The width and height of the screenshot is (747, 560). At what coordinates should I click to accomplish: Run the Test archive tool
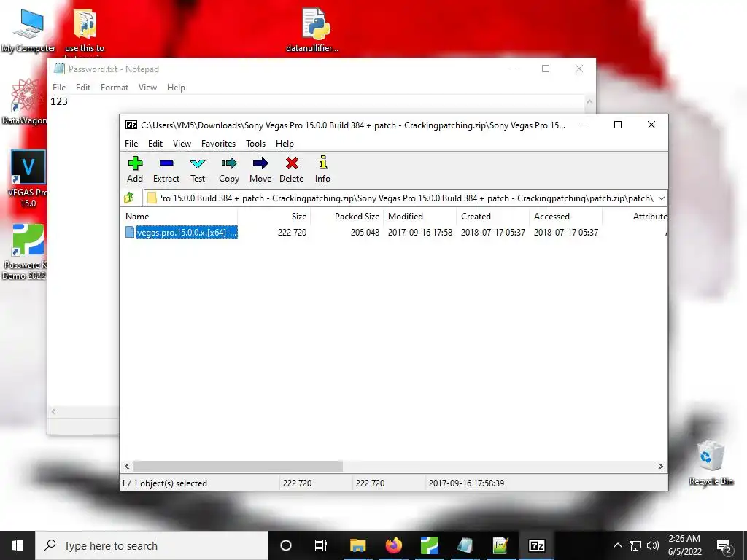(197, 169)
